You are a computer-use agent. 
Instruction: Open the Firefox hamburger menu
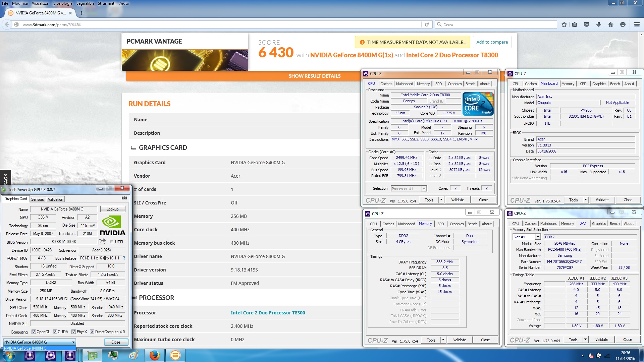coord(637,24)
